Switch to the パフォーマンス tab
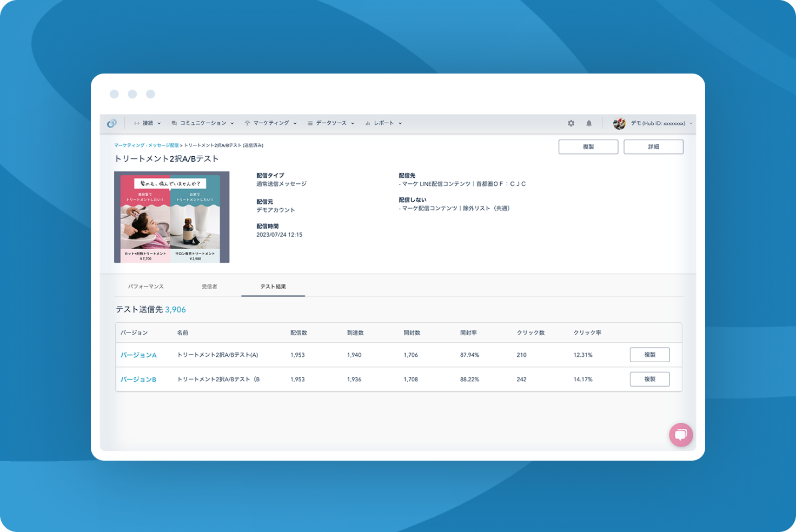The height and width of the screenshot is (532, 796). tap(147, 286)
